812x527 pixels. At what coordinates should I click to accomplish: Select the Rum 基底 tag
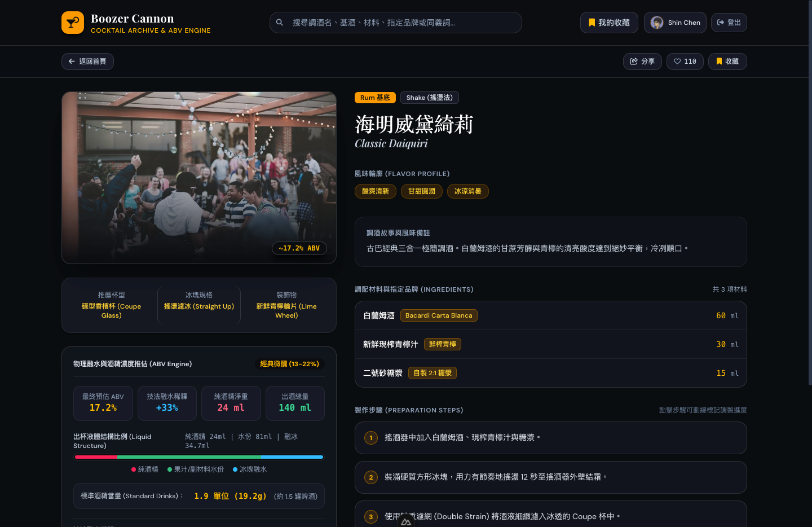375,98
